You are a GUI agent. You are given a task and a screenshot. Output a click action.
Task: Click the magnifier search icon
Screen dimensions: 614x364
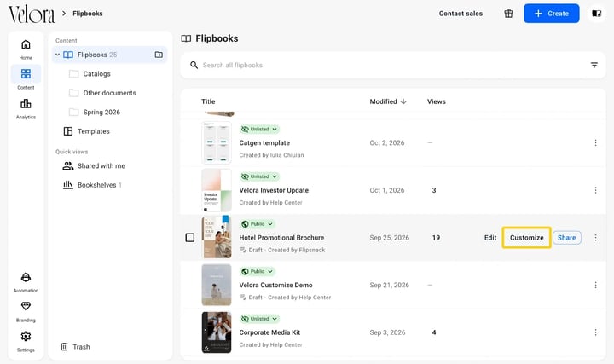[194, 65]
